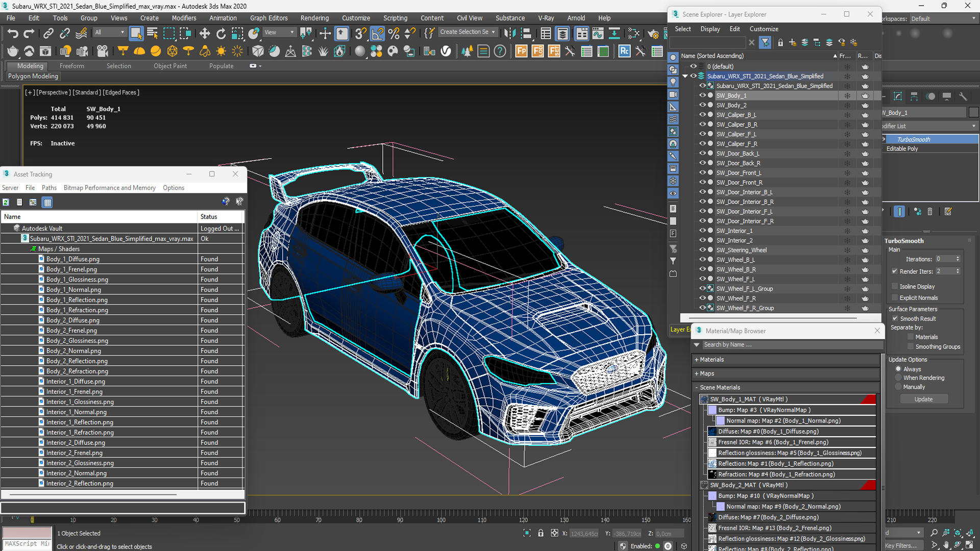The image size is (980, 551).
Task: Activate the Select Object tool
Action: click(x=136, y=34)
